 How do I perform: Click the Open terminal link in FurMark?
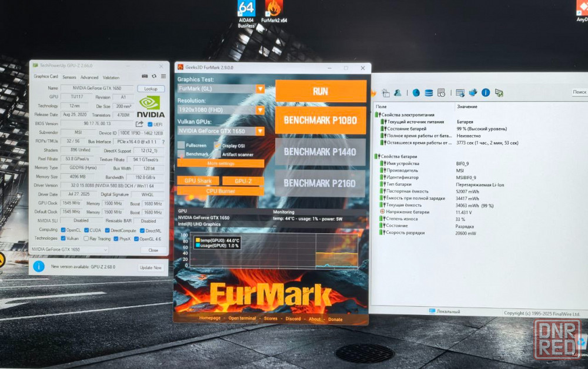click(x=242, y=318)
